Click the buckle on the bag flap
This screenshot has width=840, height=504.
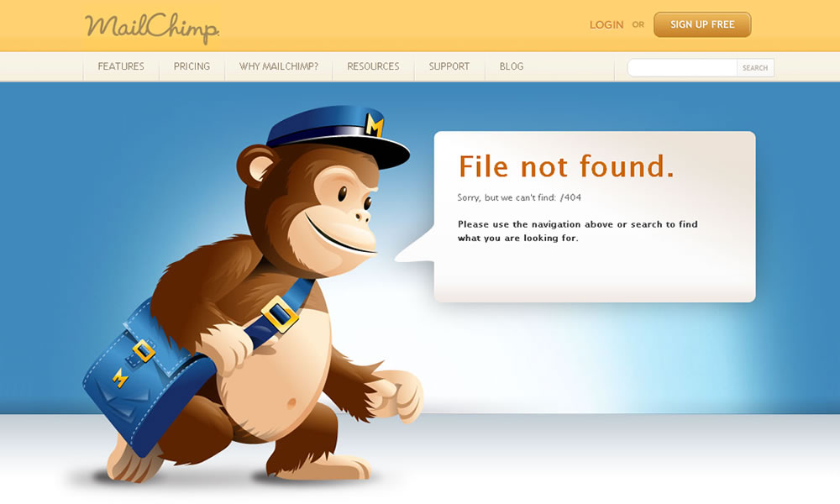[x=143, y=351]
